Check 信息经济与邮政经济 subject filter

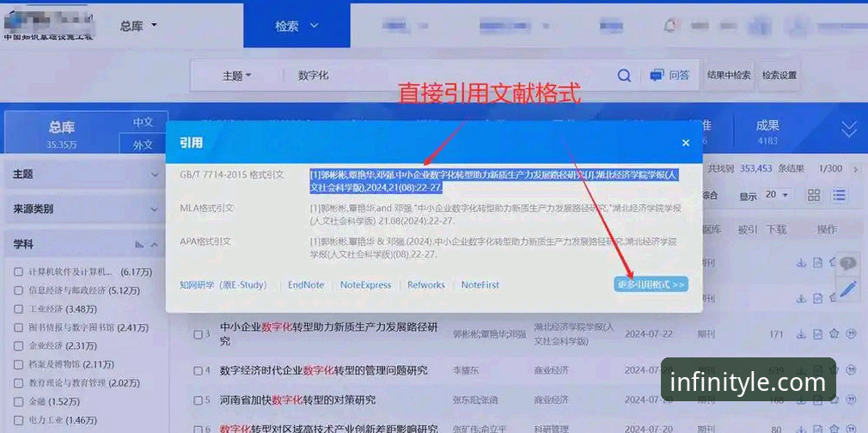click(x=19, y=290)
